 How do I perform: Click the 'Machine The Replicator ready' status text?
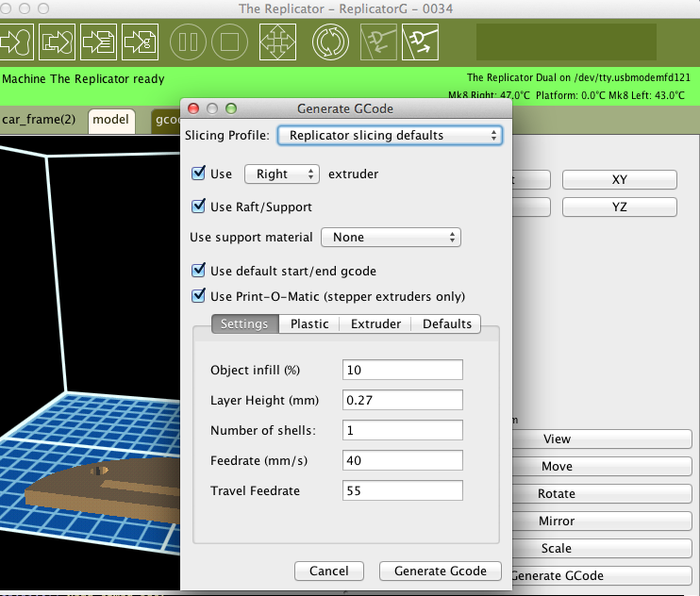pyautogui.click(x=83, y=79)
